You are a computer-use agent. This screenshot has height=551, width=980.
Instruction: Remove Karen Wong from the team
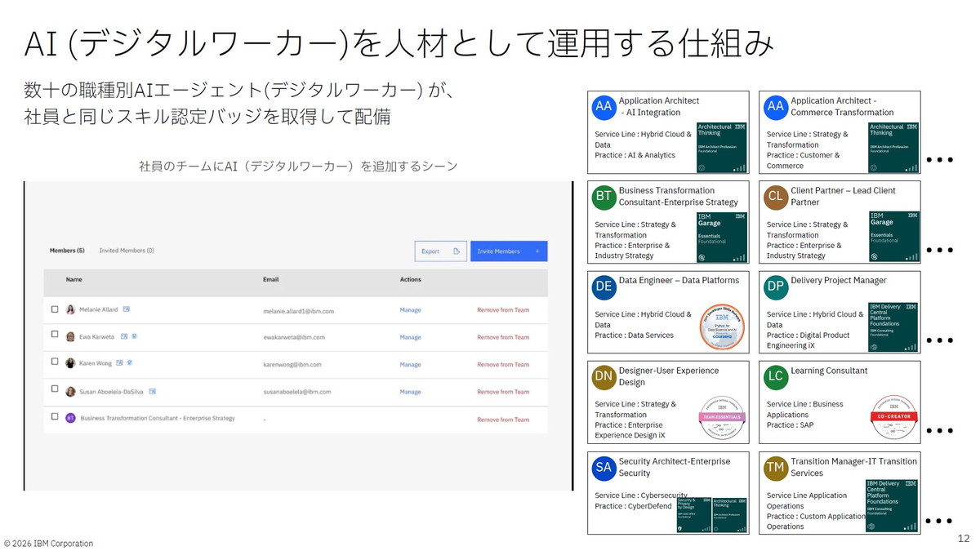click(x=503, y=365)
